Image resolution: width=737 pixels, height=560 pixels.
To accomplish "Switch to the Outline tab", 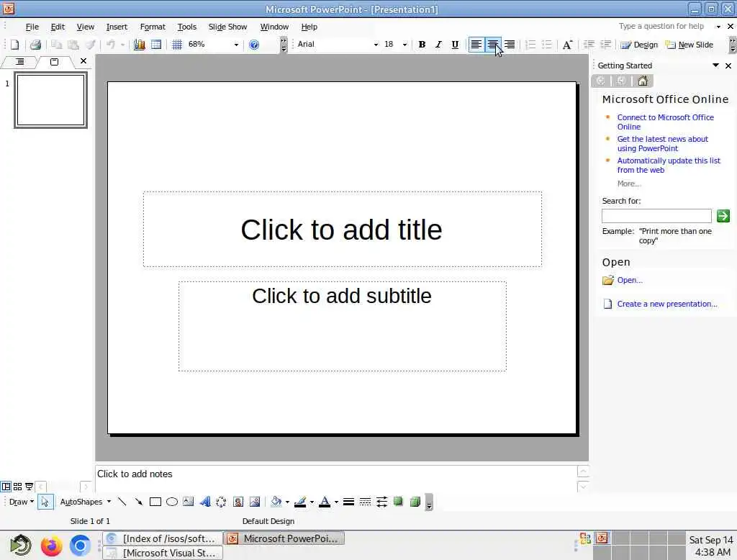I will (x=19, y=62).
